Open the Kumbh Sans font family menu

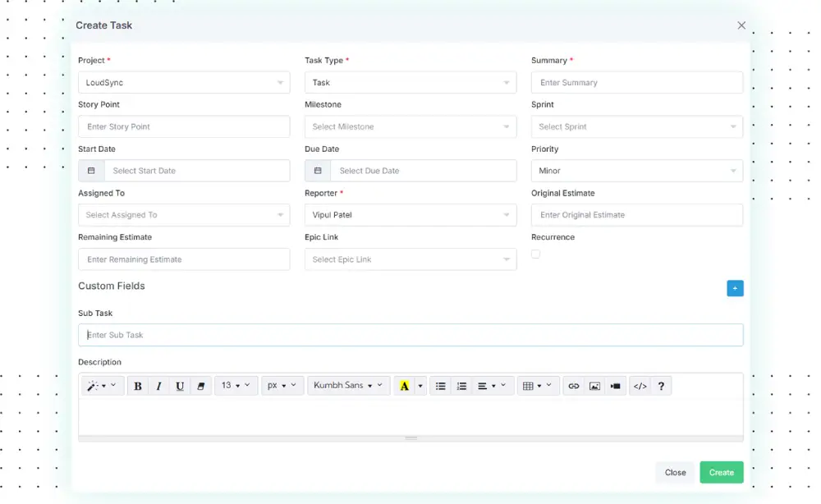point(348,386)
